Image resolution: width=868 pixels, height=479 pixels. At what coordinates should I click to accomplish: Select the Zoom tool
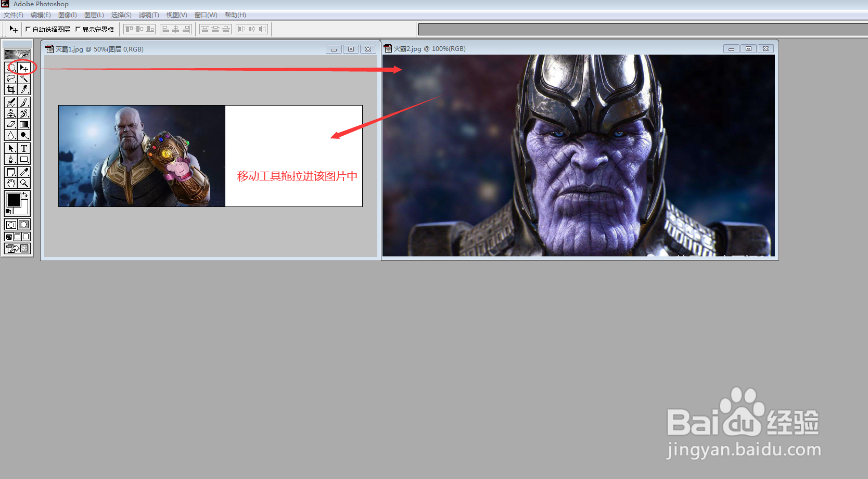pyautogui.click(x=24, y=183)
